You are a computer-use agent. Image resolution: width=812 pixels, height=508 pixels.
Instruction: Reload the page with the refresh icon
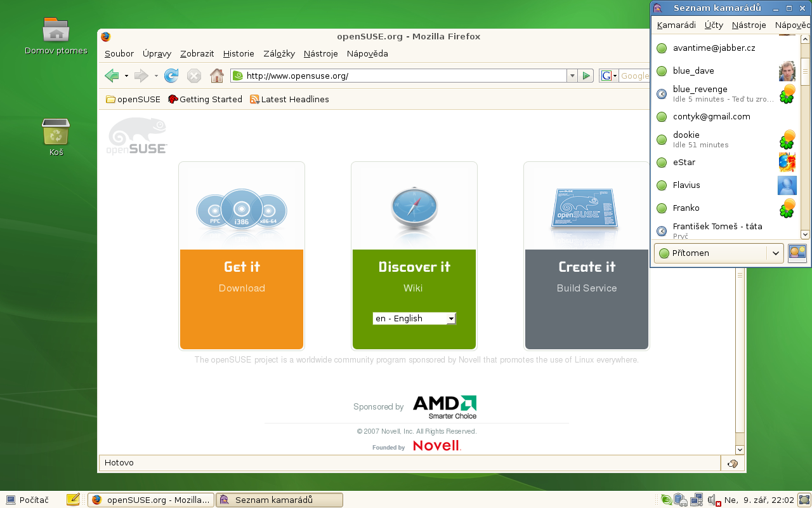coord(171,76)
